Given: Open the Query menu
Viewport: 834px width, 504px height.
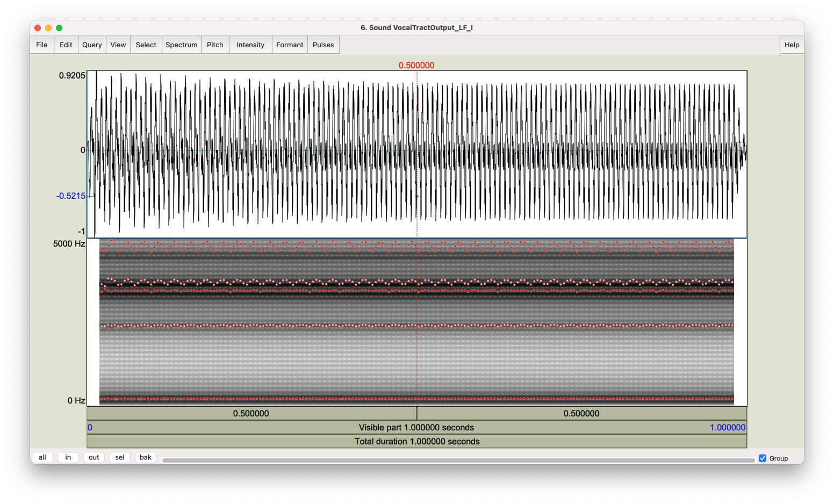Looking at the screenshot, I should [x=92, y=45].
